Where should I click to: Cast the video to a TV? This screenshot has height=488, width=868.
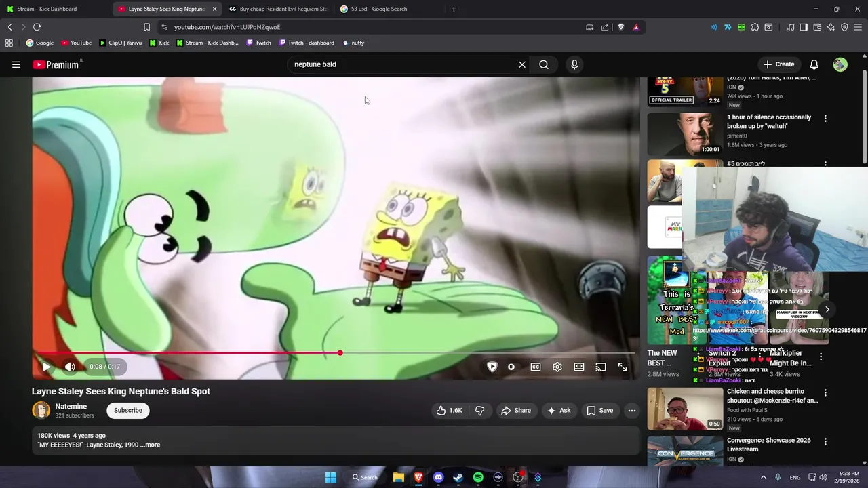pos(601,367)
